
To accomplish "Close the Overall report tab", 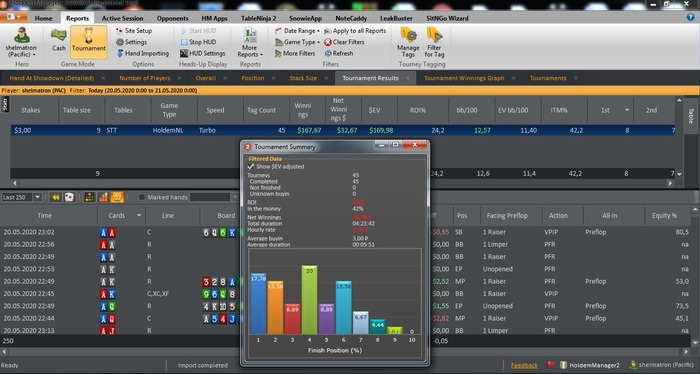I will coord(225,78).
